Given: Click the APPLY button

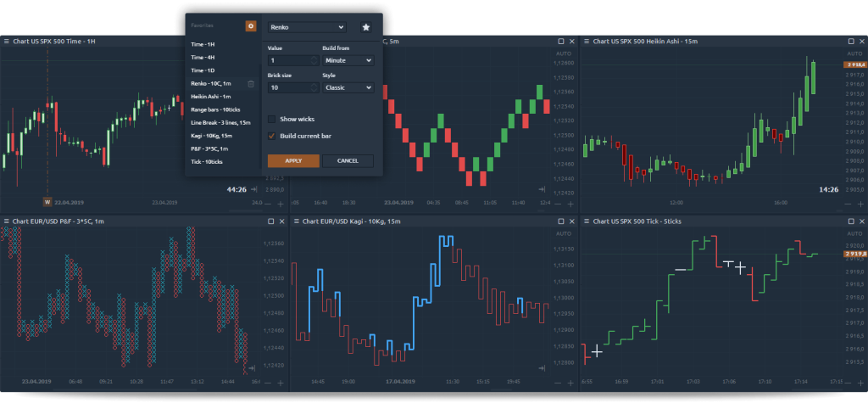Looking at the screenshot, I should point(293,160).
